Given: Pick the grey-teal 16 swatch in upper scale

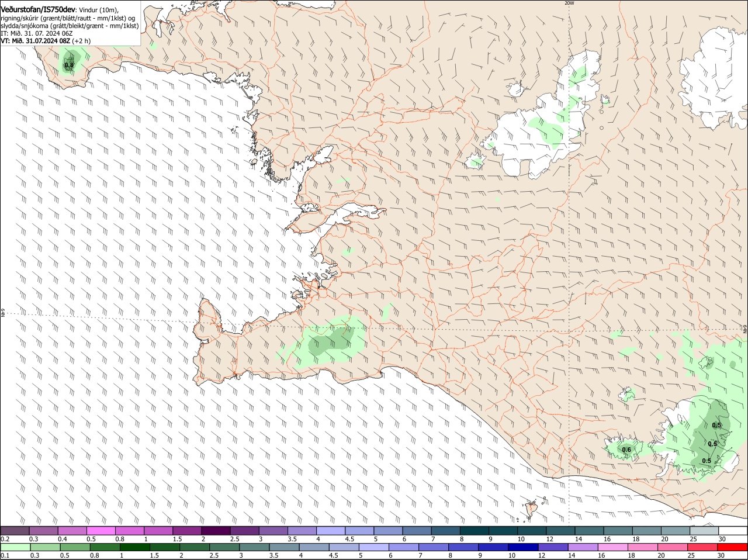Looking at the screenshot, I should [618, 530].
